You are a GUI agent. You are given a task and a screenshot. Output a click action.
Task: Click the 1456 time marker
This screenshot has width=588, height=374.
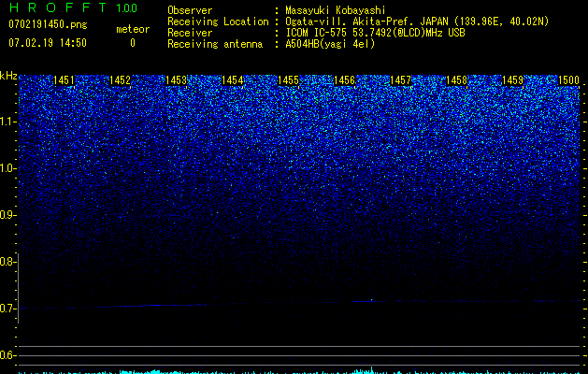344,80
